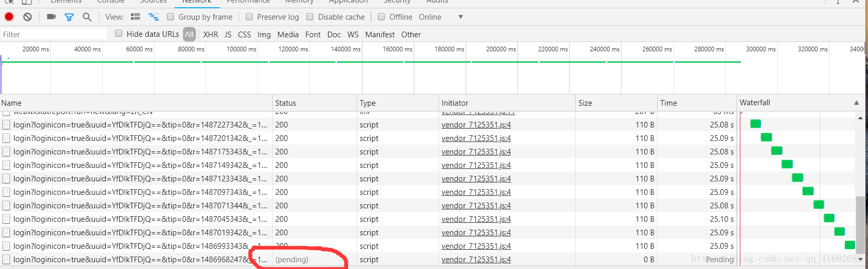The height and width of the screenshot is (269, 868).
Task: Click file icon of r=1486993343 request
Action: click(6, 246)
